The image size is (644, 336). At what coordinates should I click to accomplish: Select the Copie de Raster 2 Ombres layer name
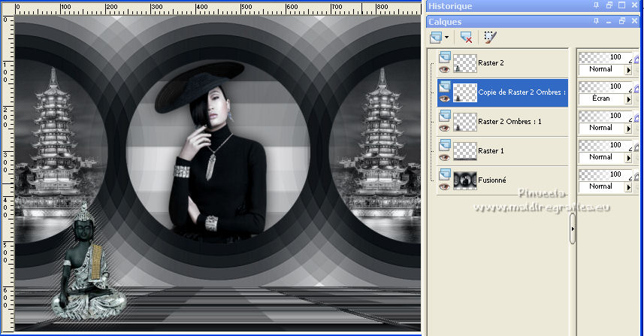point(522,92)
